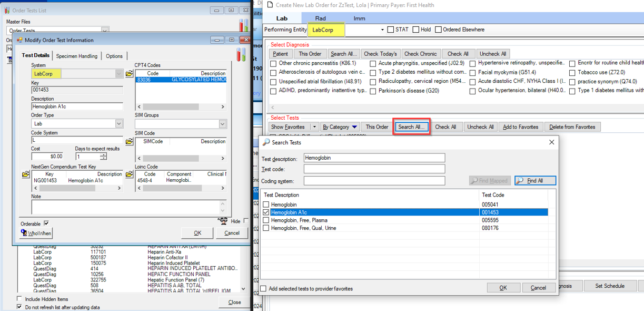Click the Find Mapped button
Viewport: 644px width, 311px height.
[x=490, y=180]
